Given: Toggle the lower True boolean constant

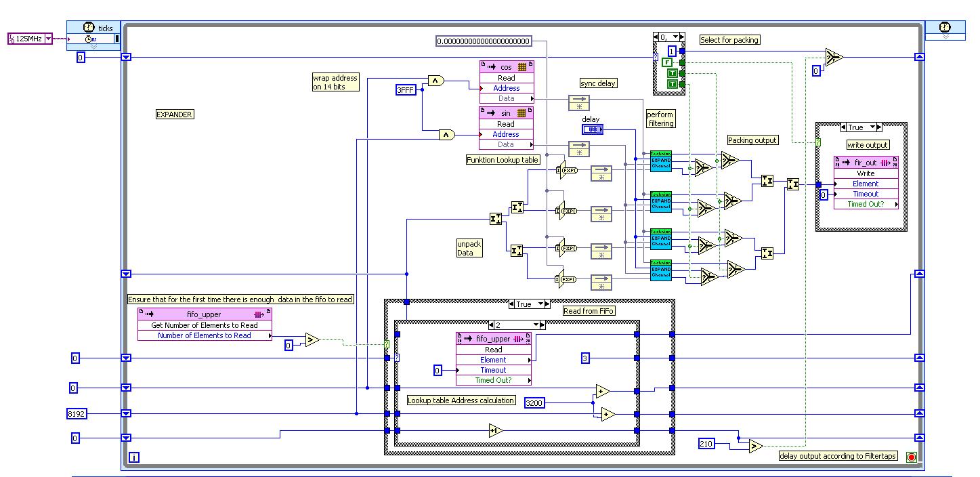Looking at the screenshot, I should (673, 84).
